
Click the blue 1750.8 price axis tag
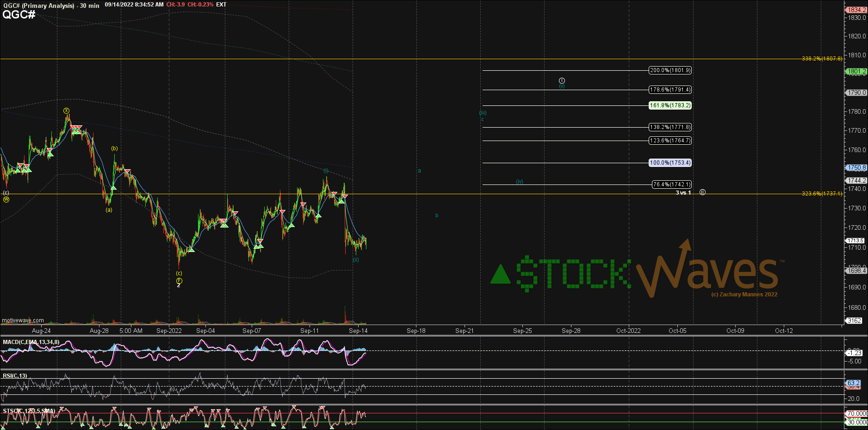pos(856,168)
